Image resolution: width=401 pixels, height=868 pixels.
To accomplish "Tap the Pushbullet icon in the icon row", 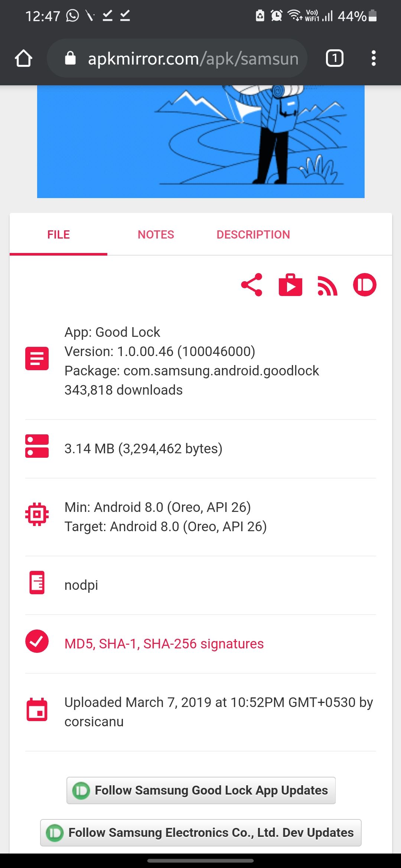I will [365, 285].
